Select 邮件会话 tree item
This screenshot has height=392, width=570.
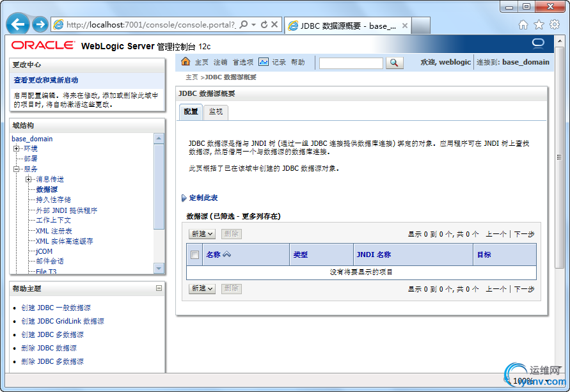pyautogui.click(x=50, y=261)
